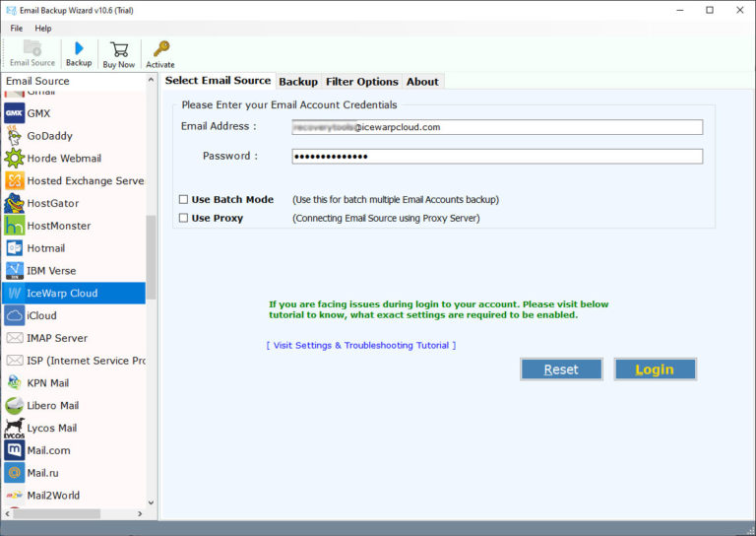
Task: Select the Lycos Mail list label
Action: click(51, 428)
